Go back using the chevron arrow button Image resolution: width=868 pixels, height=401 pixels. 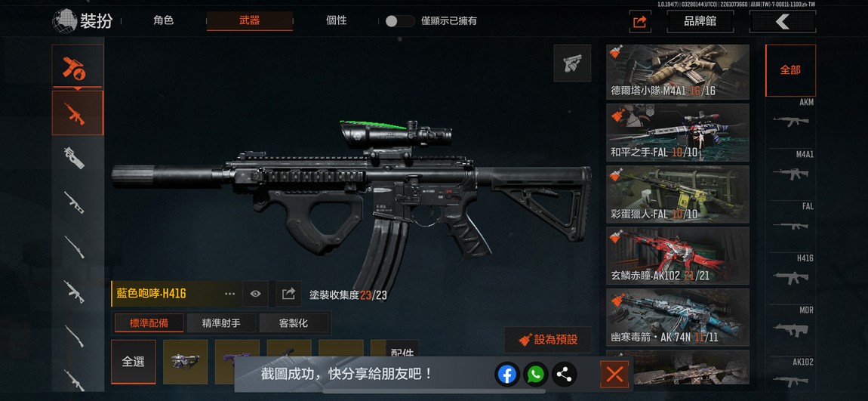click(x=782, y=22)
